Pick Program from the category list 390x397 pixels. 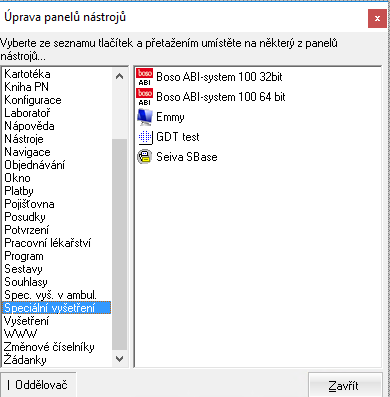pos(24,256)
